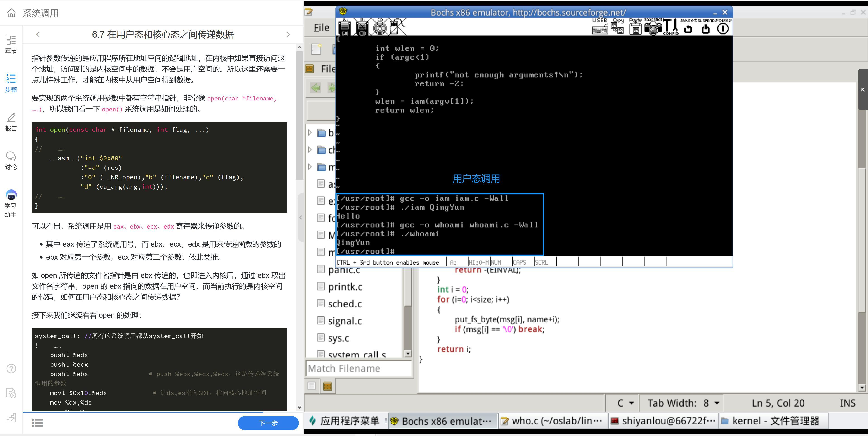Screen dimensions: 868x436
Task: Open the 学习助手 robot assistant
Action: click(11, 204)
